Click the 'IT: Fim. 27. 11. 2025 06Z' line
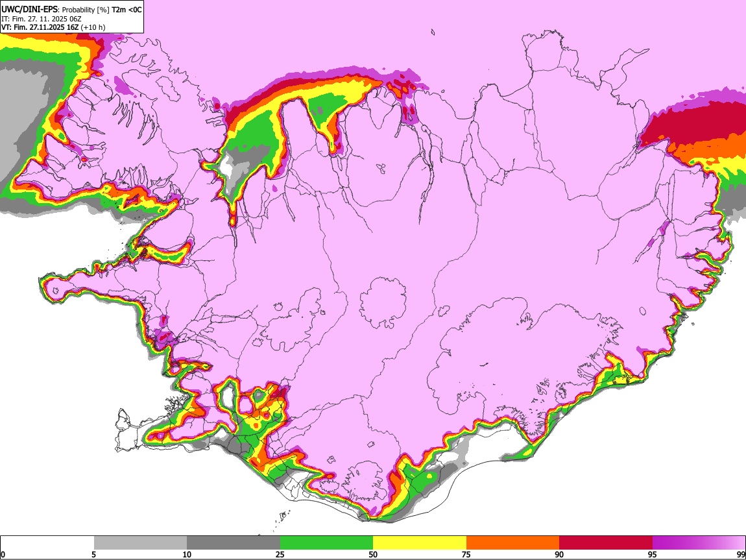This screenshot has height=560, width=746. [42, 19]
